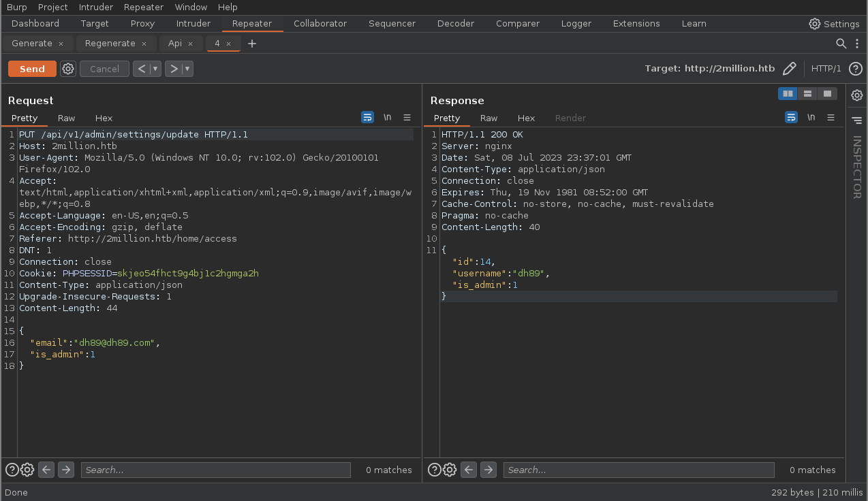Switch to Logger tab
The width and height of the screenshot is (868, 501).
point(576,23)
